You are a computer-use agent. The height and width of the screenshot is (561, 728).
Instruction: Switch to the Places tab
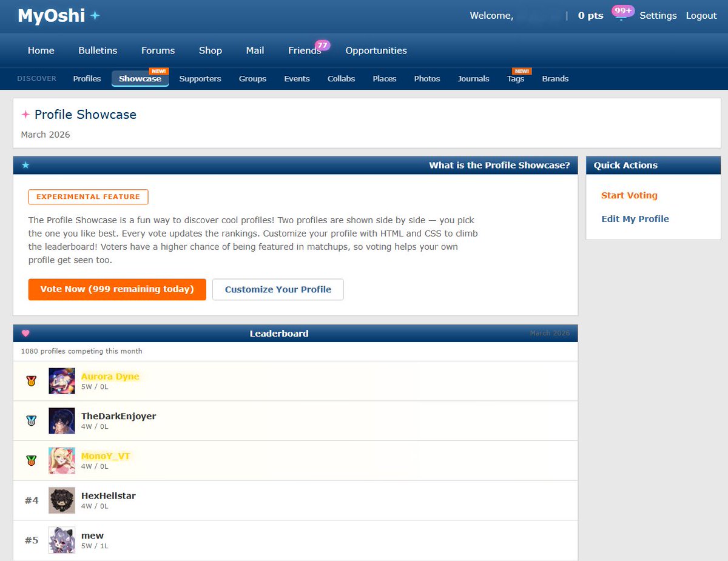pyautogui.click(x=385, y=79)
